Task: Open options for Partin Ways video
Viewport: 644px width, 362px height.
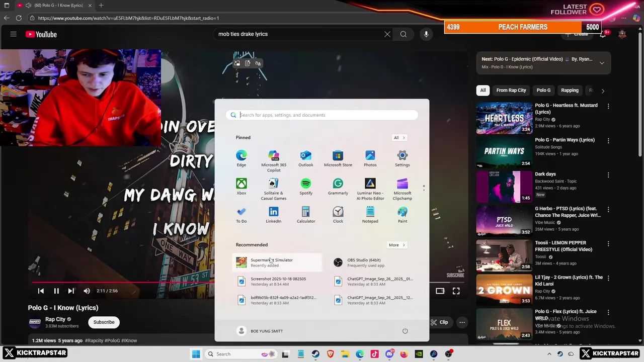Action: click(608, 141)
